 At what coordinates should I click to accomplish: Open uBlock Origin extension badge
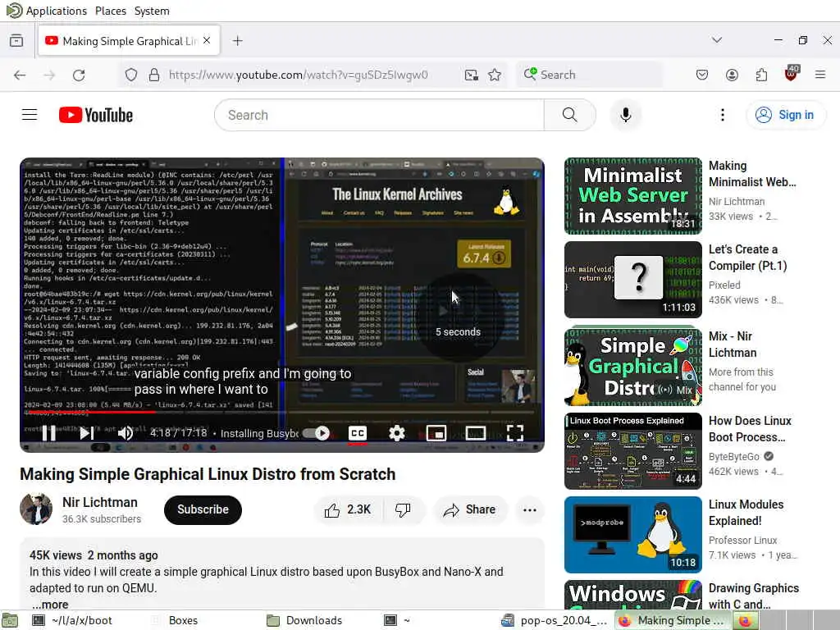792,74
